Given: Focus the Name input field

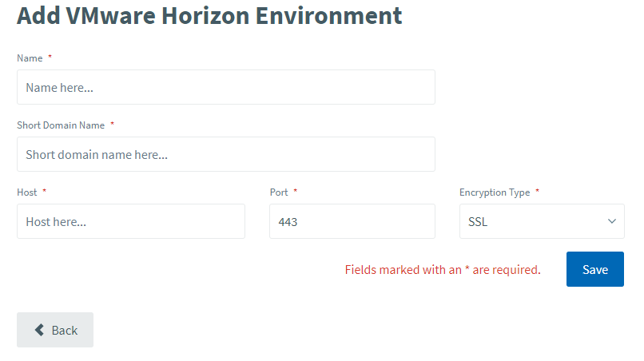Looking at the screenshot, I should click(x=226, y=87).
